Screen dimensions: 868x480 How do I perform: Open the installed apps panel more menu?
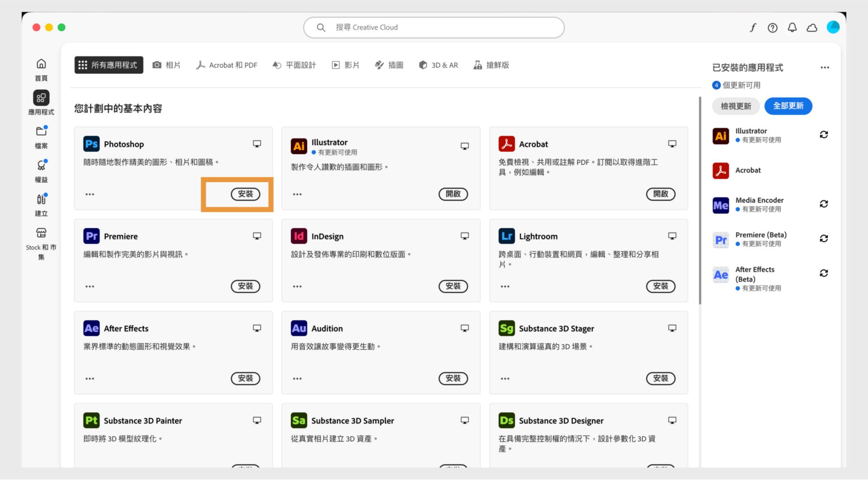[x=825, y=68]
